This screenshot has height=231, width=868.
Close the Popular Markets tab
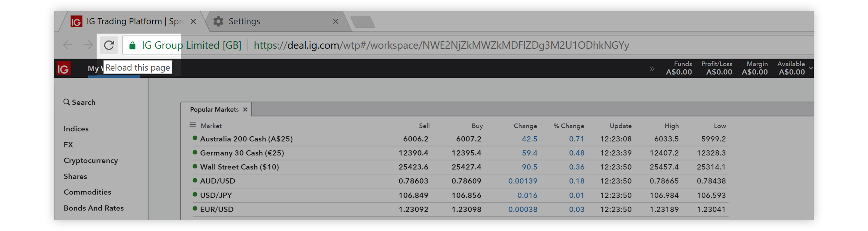[245, 110]
